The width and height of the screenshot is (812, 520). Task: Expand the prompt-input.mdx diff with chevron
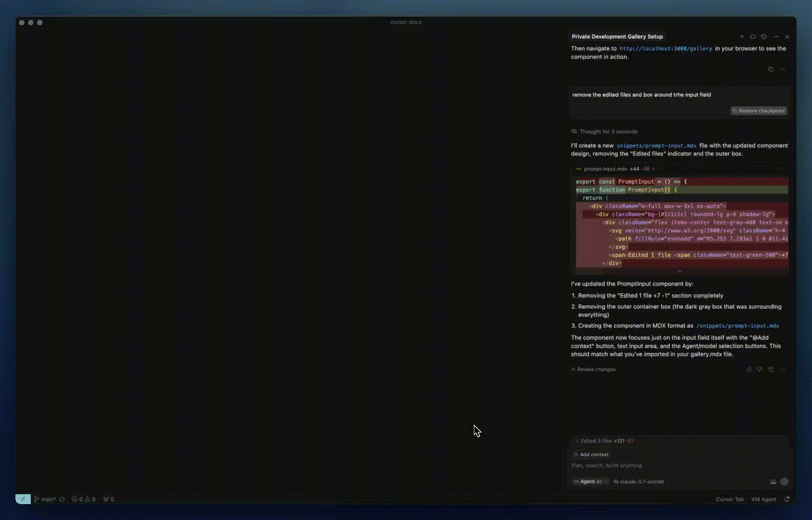pos(680,271)
